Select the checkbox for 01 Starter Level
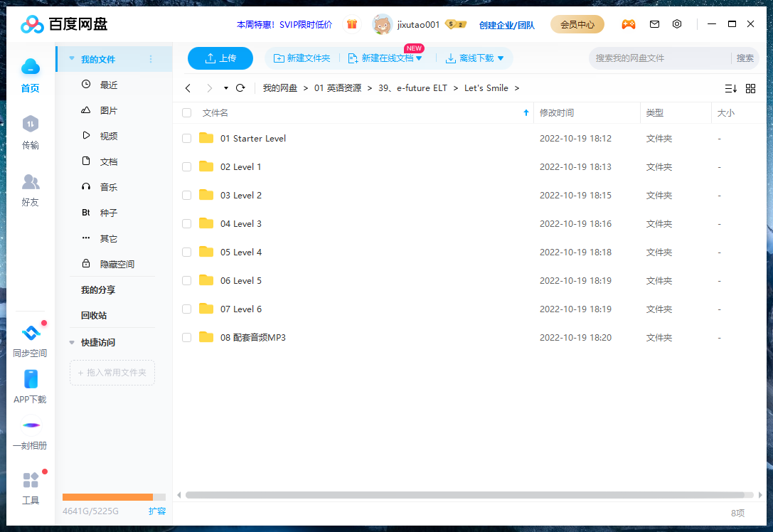 coord(186,138)
